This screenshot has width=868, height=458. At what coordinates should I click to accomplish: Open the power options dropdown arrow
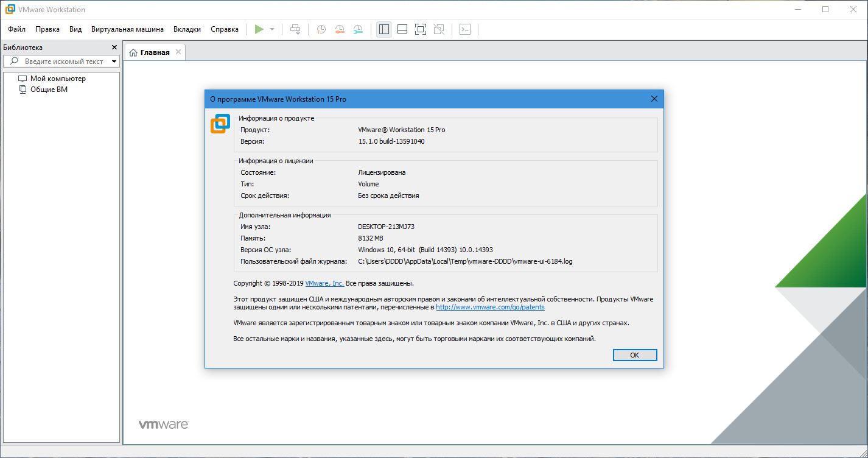tap(271, 29)
